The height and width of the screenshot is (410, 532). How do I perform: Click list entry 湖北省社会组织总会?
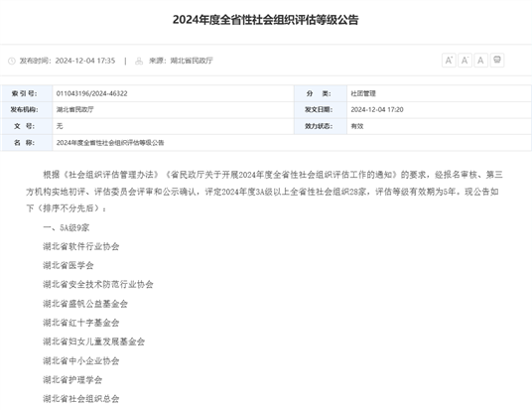tap(81, 398)
